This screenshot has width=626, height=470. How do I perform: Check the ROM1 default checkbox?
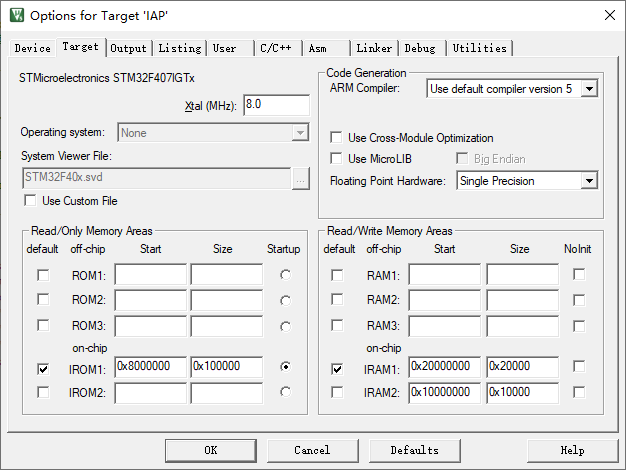click(43, 275)
